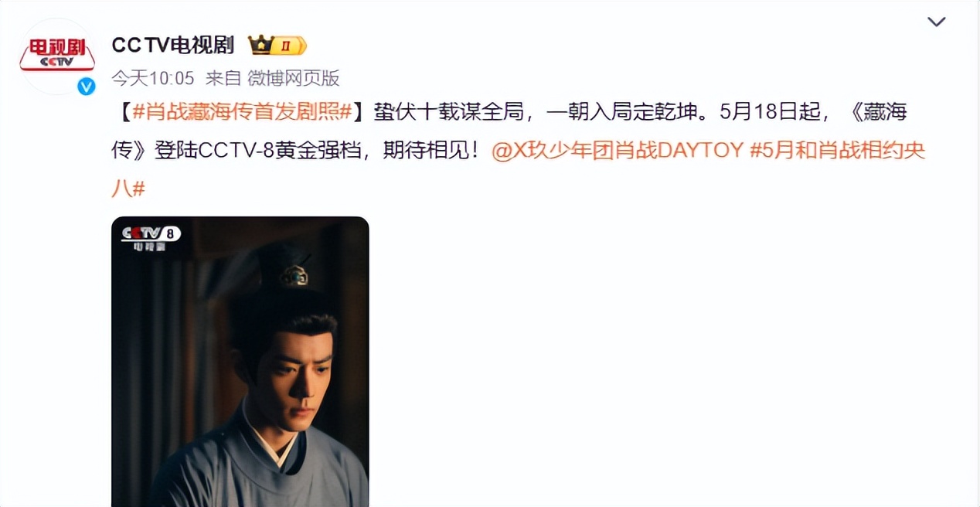The width and height of the screenshot is (980, 507).
Task: Click the 今天10:05 timestamp
Action: pos(153,78)
